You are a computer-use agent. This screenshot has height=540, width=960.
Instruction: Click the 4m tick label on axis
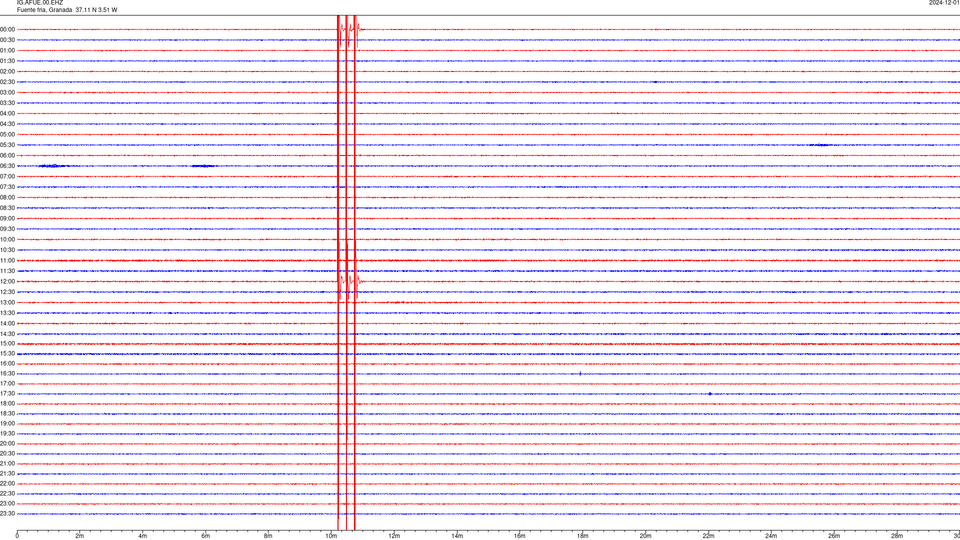tap(143, 536)
